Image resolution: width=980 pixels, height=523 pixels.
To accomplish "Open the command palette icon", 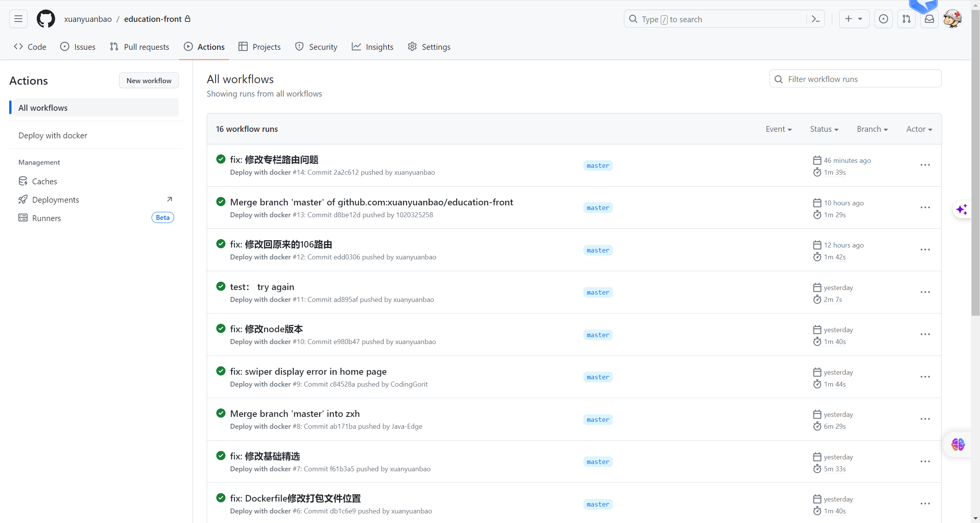I will (815, 19).
